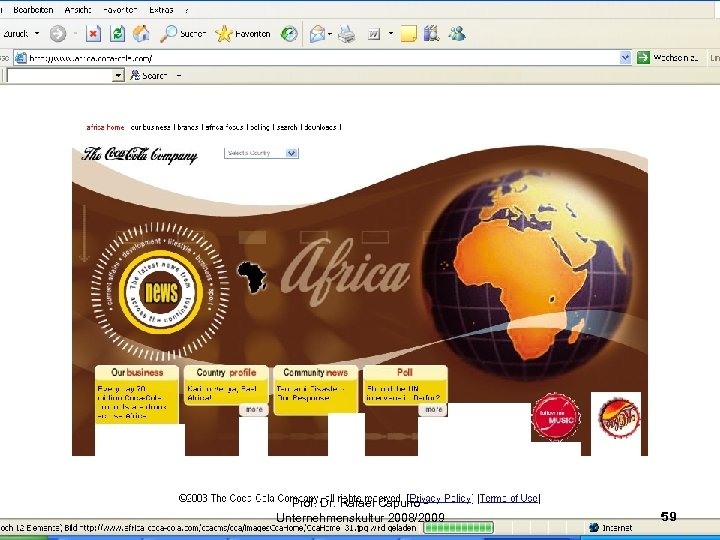Open the Terms of Use link
Screen dimensions: 720x540
[x=509, y=498]
